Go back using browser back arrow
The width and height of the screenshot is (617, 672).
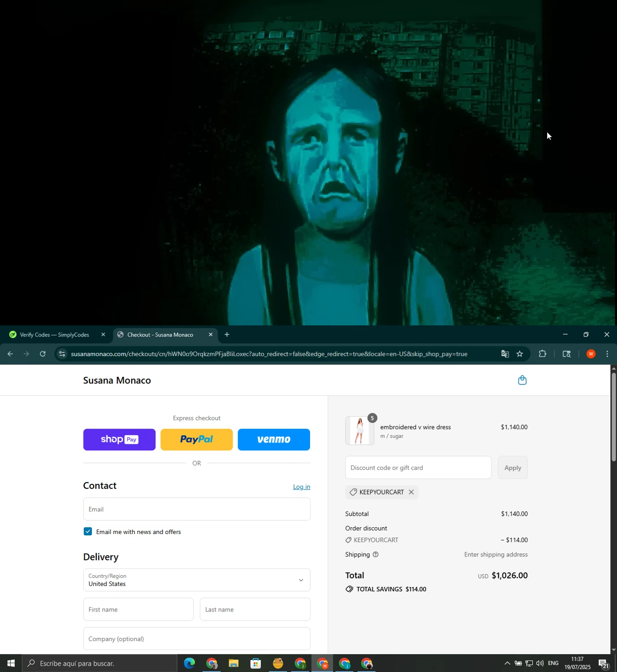10,354
